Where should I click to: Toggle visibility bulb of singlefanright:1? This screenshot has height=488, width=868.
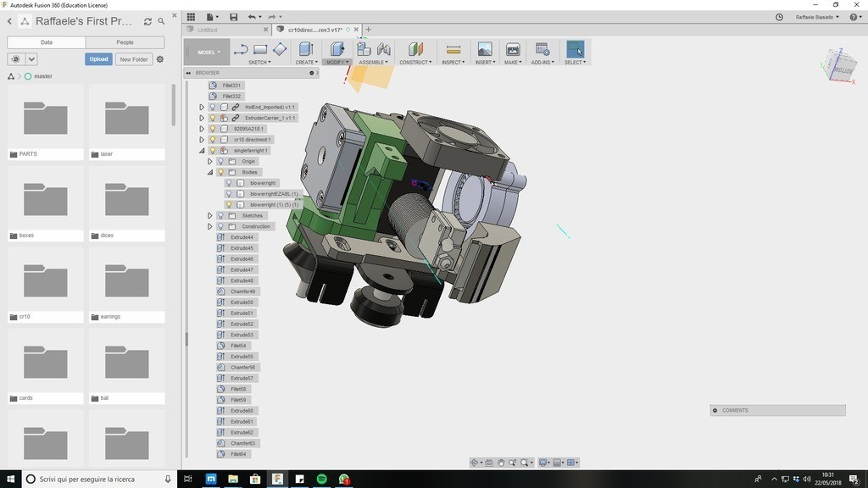pos(213,151)
